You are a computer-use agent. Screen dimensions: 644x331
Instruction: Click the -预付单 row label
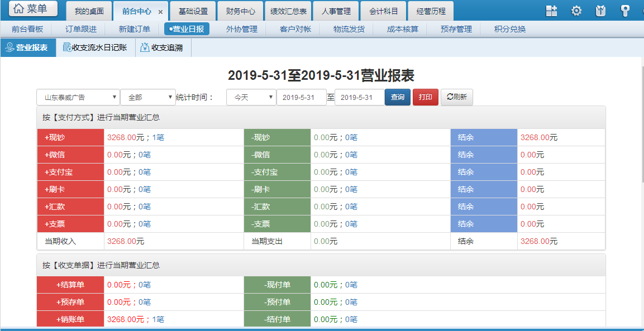point(277,302)
